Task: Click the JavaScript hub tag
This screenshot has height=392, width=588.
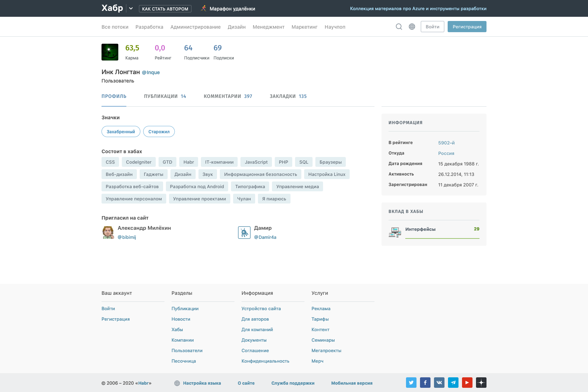Action: tap(256, 162)
